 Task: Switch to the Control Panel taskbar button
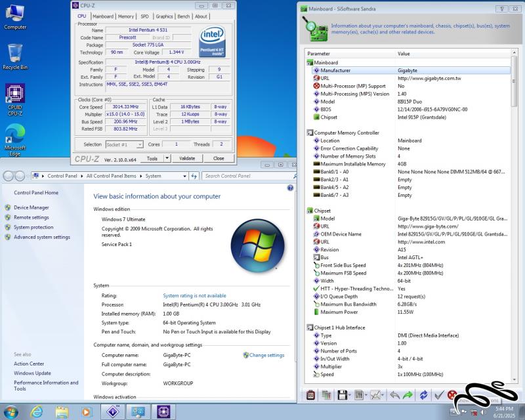pos(138,411)
